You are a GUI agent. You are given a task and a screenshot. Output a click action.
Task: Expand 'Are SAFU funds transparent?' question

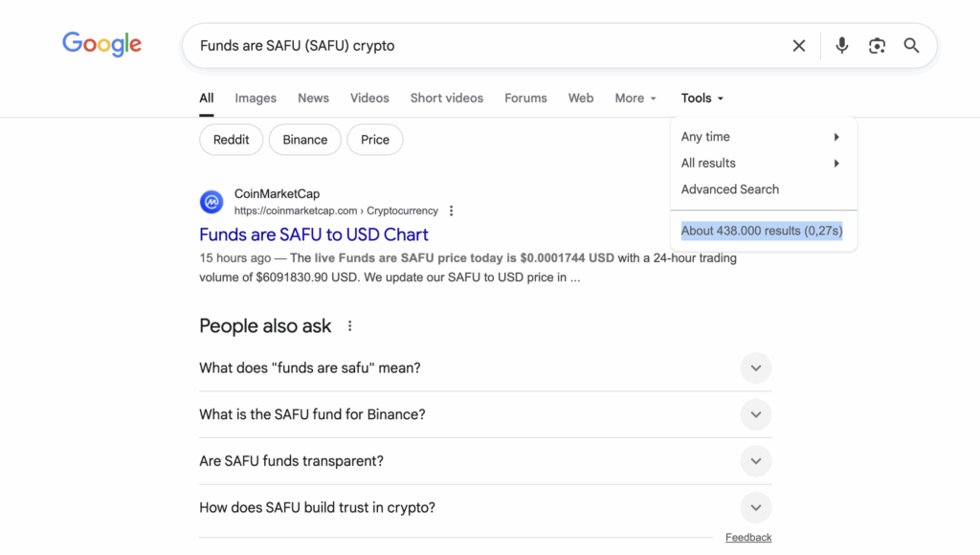pyautogui.click(x=755, y=461)
